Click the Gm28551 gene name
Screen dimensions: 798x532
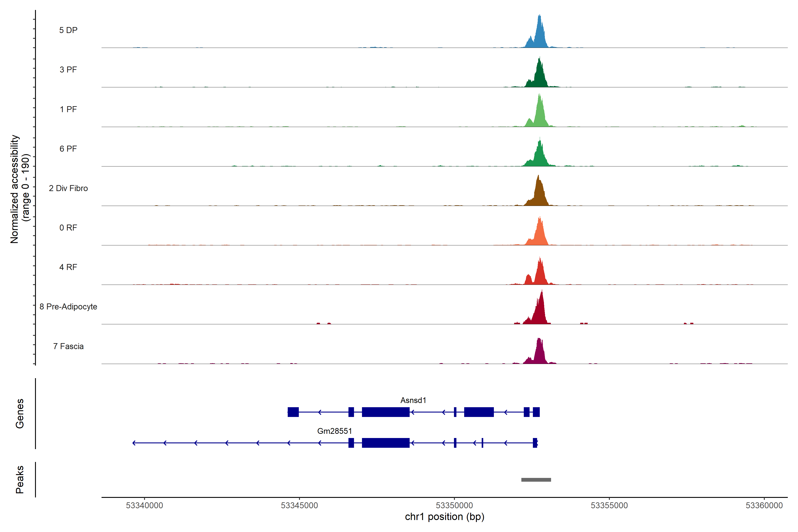(334, 431)
